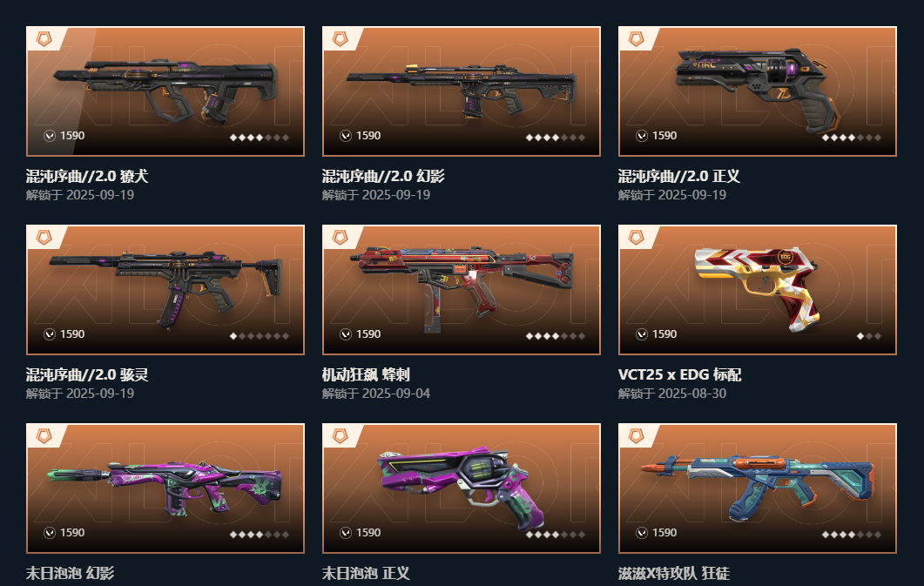
Task: Click the VP currency icon on 混沌序曲 正义 card
Action: 642,136
